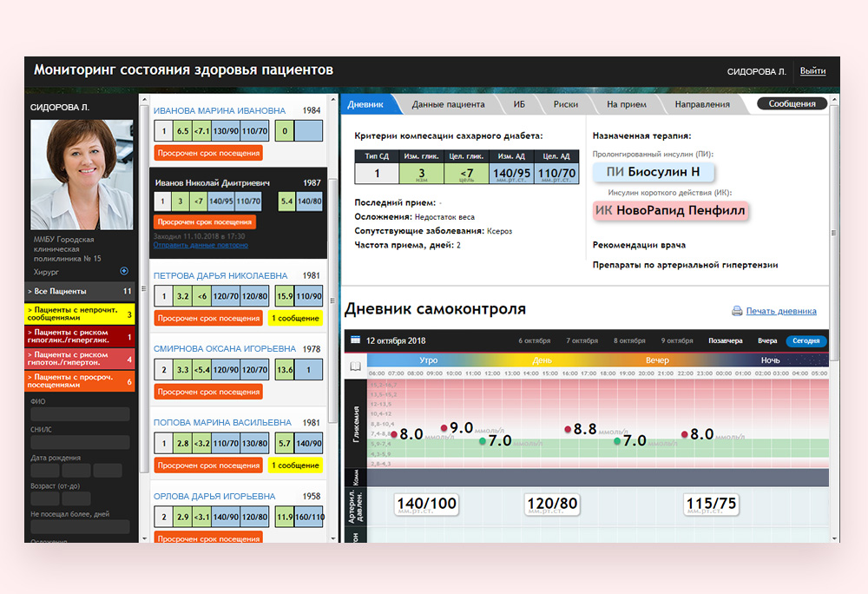Expand Все Пациенты list

80,291
